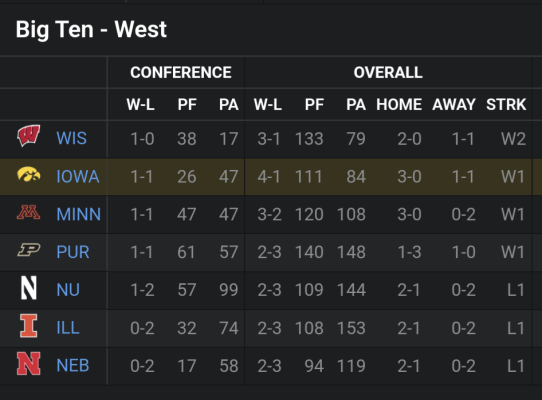Click the CONFERENCE group header
Viewport: 542px width, 400px height.
pyautogui.click(x=181, y=73)
